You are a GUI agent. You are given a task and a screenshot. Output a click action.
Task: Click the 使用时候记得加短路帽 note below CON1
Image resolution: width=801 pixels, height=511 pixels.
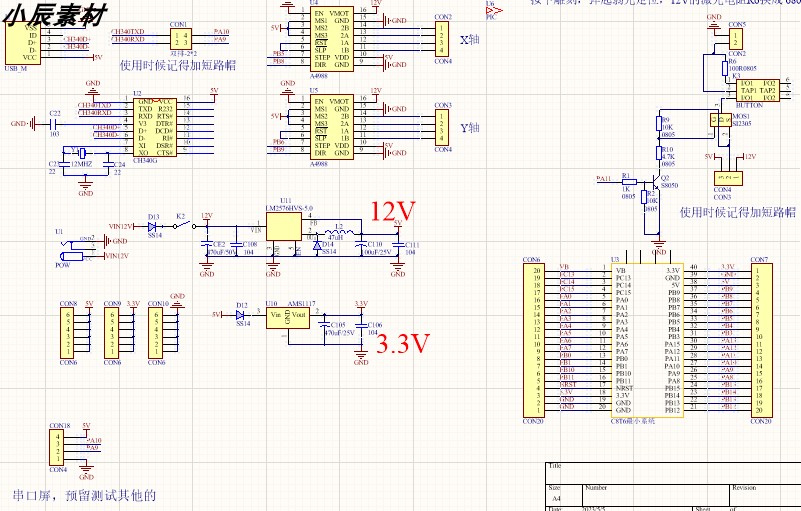click(x=178, y=65)
